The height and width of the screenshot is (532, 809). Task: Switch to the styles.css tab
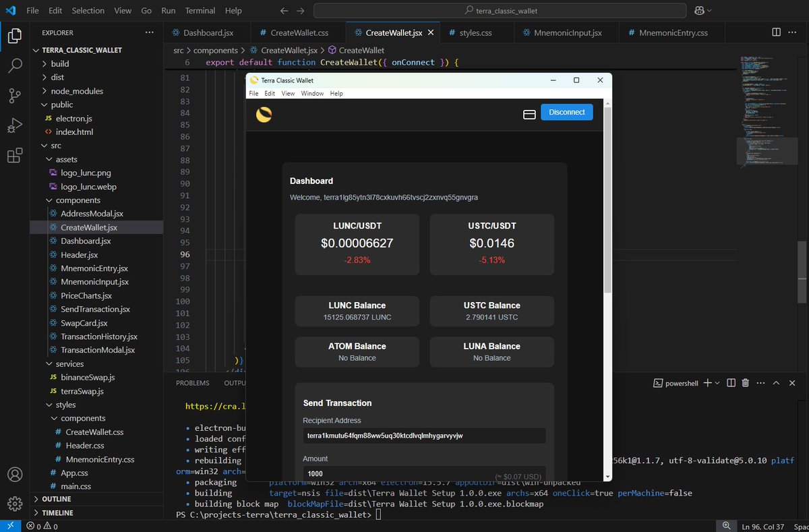click(476, 32)
